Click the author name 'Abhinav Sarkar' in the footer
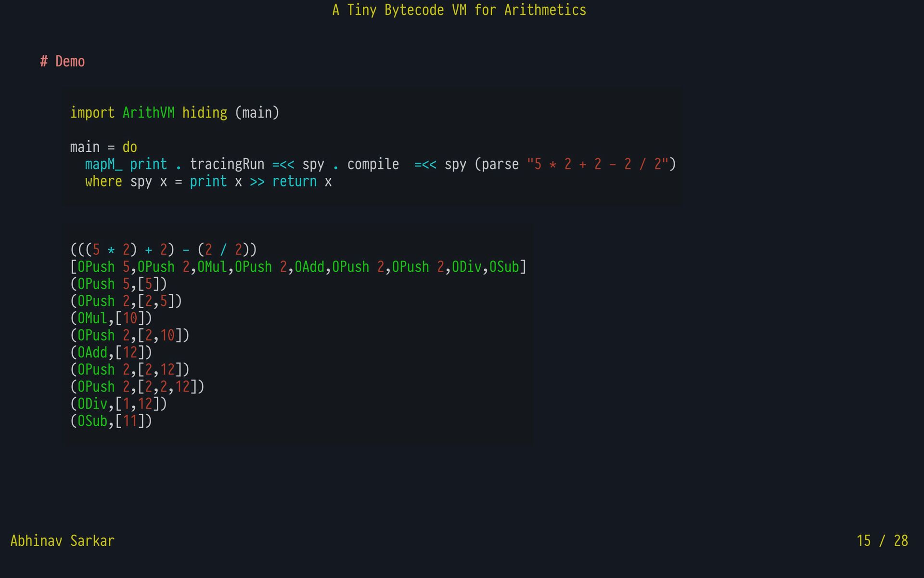This screenshot has height=578, width=924. [x=63, y=541]
